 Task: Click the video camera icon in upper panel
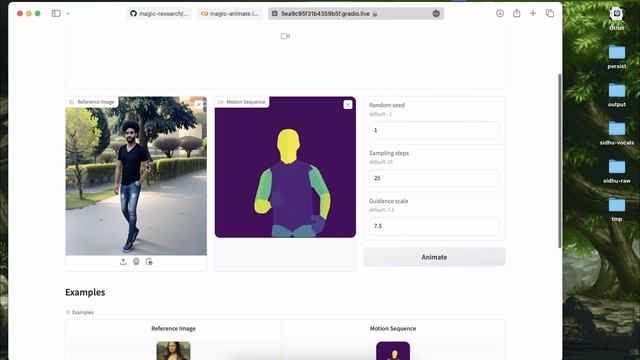pos(285,36)
